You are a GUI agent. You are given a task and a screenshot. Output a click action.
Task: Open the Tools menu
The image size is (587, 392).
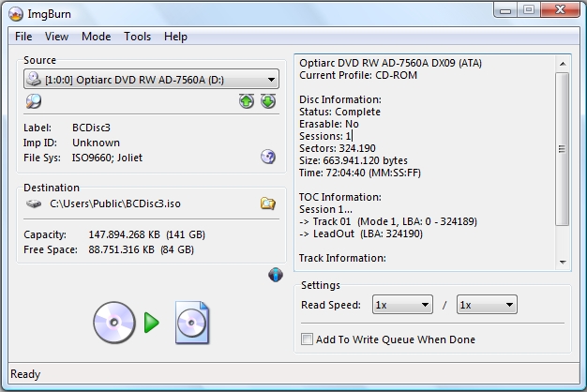(x=138, y=37)
